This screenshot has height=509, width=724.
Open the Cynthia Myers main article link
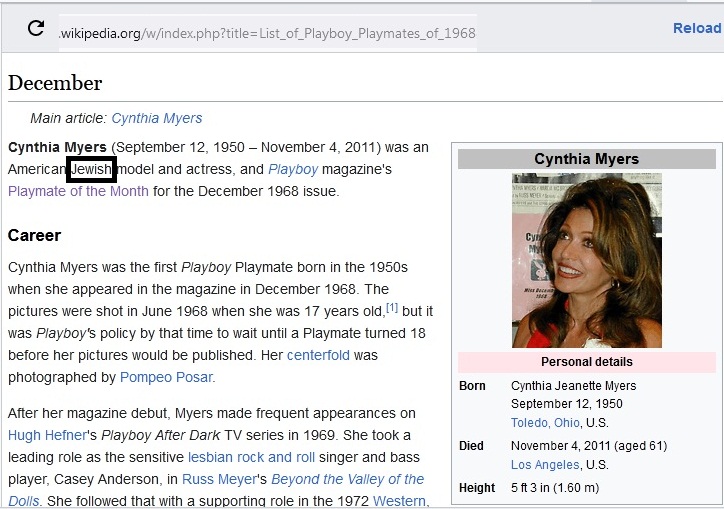(x=157, y=118)
